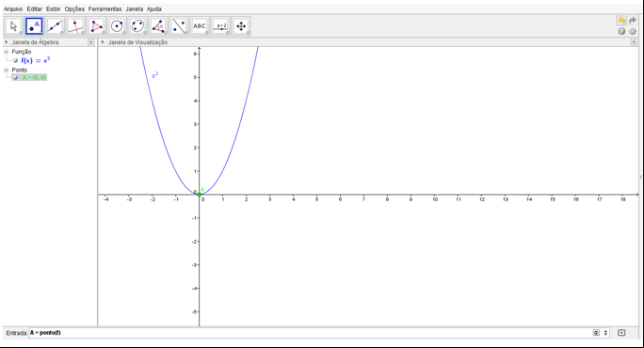Open the Opções menu
Screen dimensions: 644x348
click(74, 8)
